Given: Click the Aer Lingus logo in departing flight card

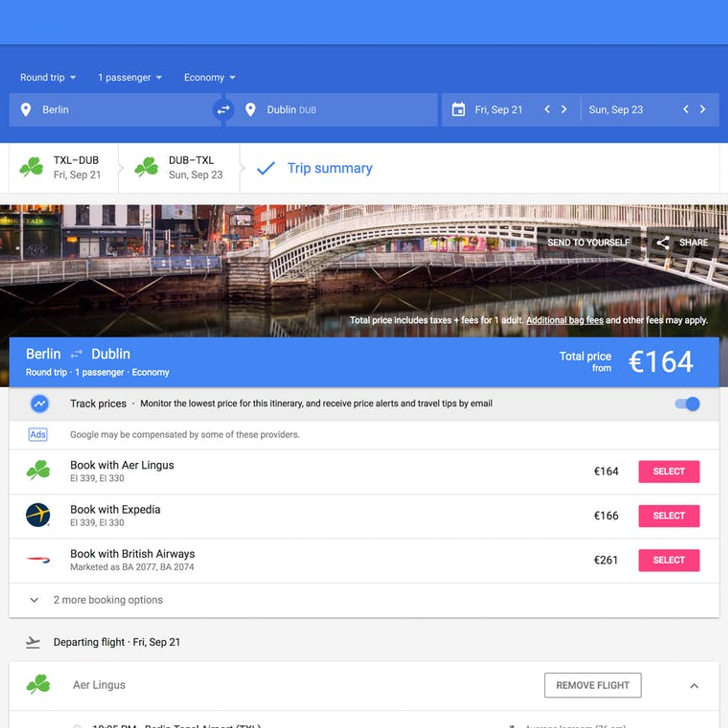Looking at the screenshot, I should click(38, 685).
